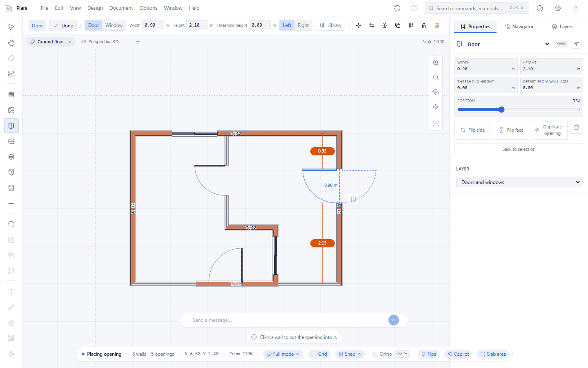Screen dimensions: 588x368
Task: Click the Position slider handle
Action: 501,110
